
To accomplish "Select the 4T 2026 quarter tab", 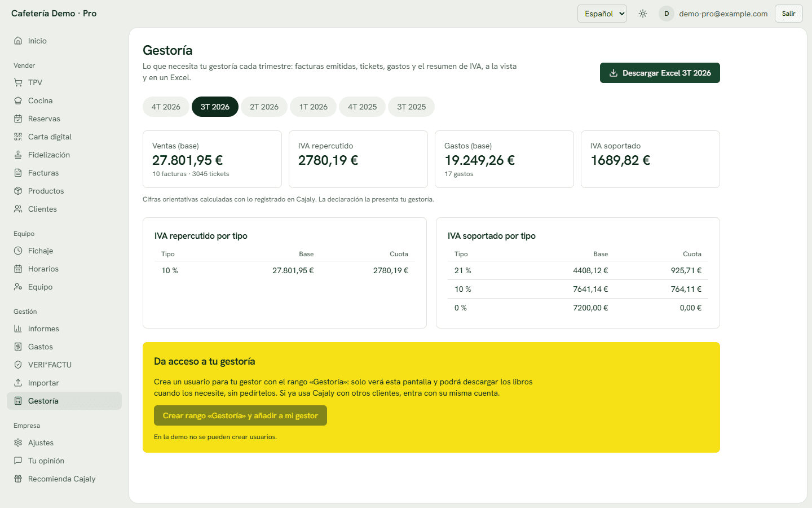I will [166, 107].
